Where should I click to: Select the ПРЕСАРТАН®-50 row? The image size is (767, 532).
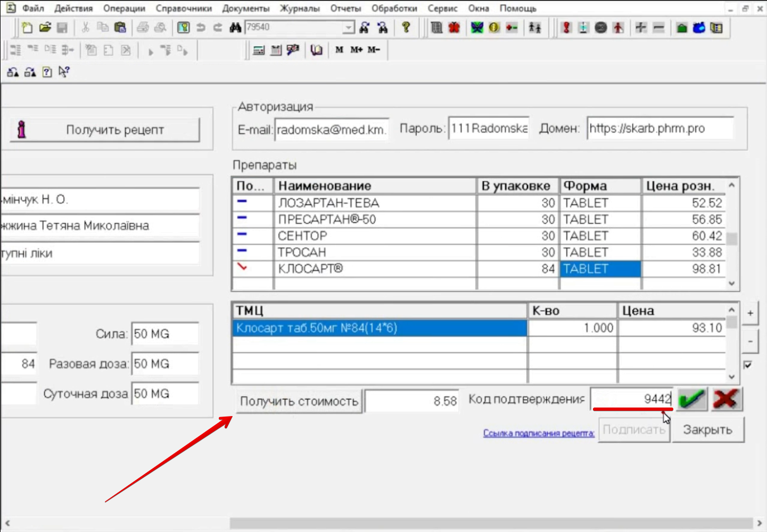tap(479, 220)
